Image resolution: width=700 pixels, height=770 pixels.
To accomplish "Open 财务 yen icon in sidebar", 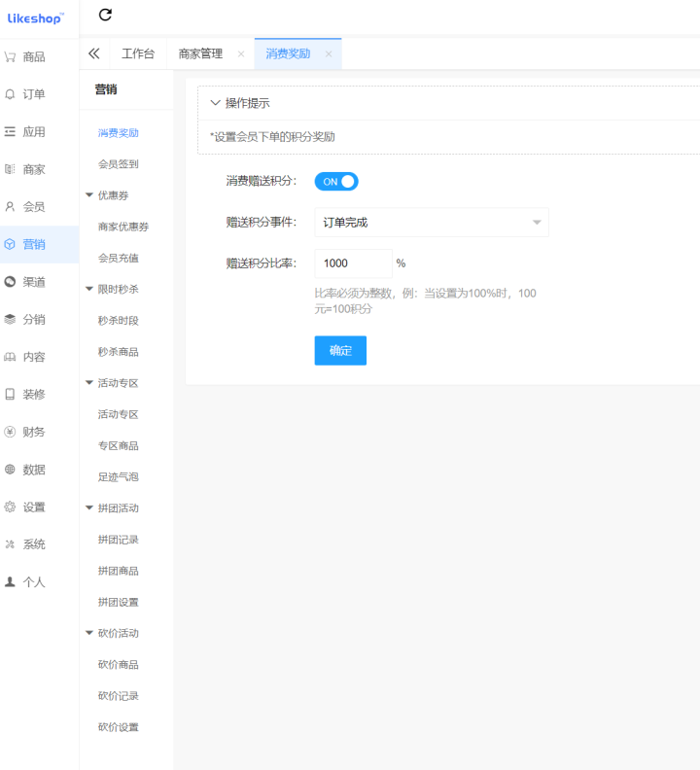I will tap(10, 432).
